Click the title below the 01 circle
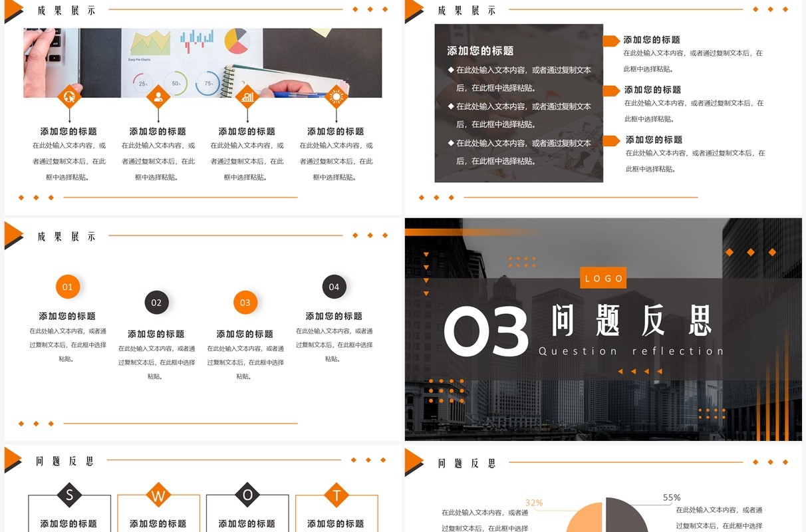Screen dimensions: 806x532 coord(67,317)
